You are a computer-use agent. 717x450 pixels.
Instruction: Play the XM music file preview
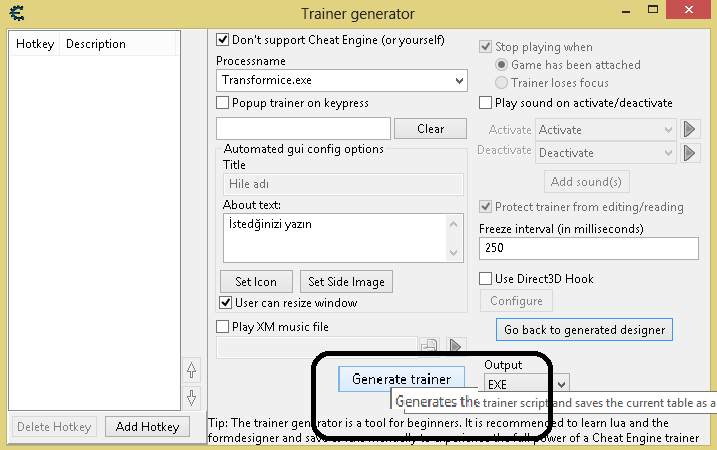tap(455, 346)
